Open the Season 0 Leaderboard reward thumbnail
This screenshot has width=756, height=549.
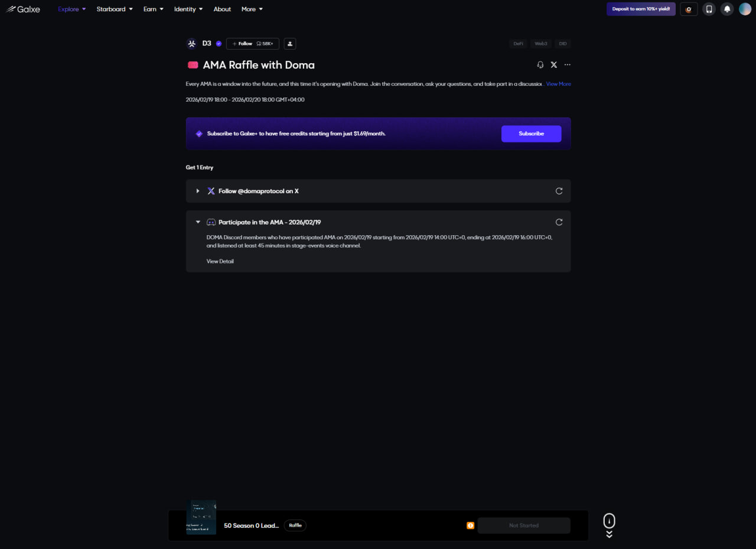click(201, 518)
